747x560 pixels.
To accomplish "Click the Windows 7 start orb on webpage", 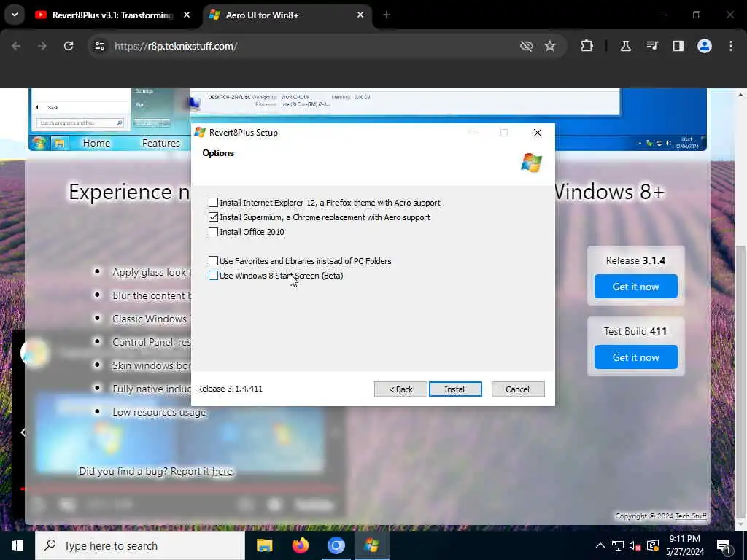I will click(39, 143).
